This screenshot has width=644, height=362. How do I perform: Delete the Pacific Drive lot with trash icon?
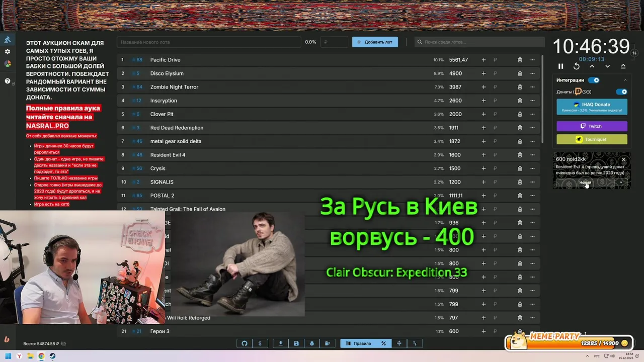520,60
